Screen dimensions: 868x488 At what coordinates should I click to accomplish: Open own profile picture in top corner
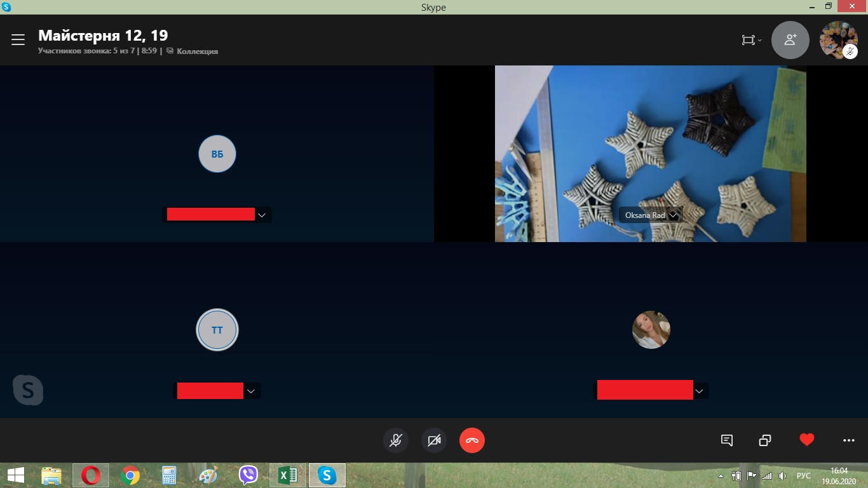pos(838,40)
